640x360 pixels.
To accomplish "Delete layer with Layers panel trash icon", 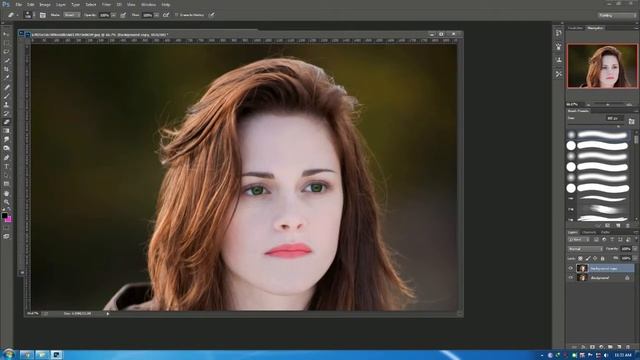I will pos(628,347).
